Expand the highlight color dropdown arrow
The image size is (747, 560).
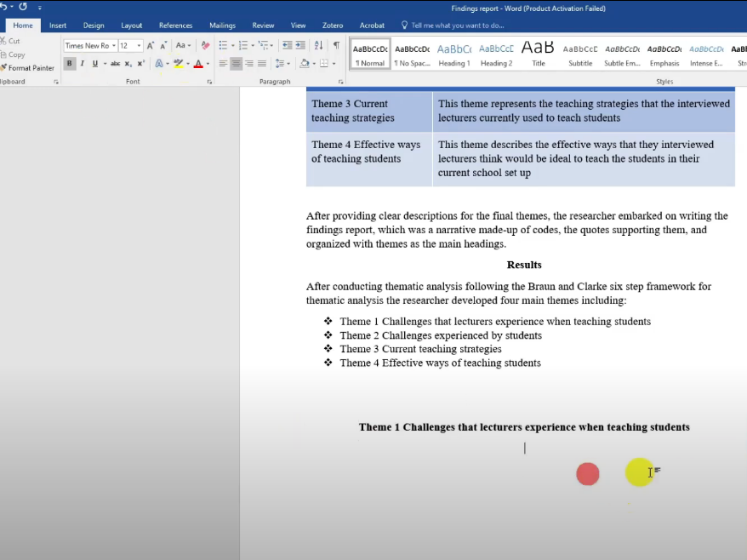click(188, 63)
